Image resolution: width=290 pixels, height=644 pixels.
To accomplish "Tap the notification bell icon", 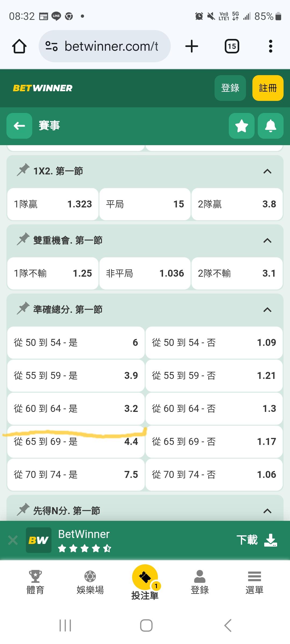I will tap(270, 126).
